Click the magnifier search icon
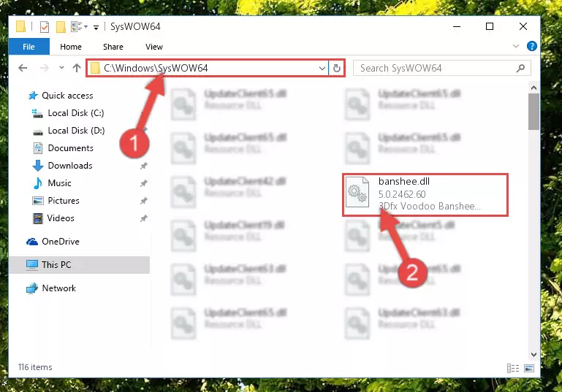Screen dimensions: 562x392 coord(520,68)
